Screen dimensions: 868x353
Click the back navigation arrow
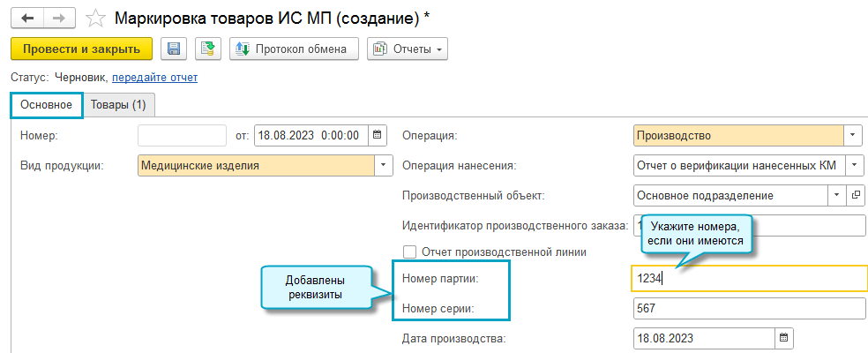(28, 18)
